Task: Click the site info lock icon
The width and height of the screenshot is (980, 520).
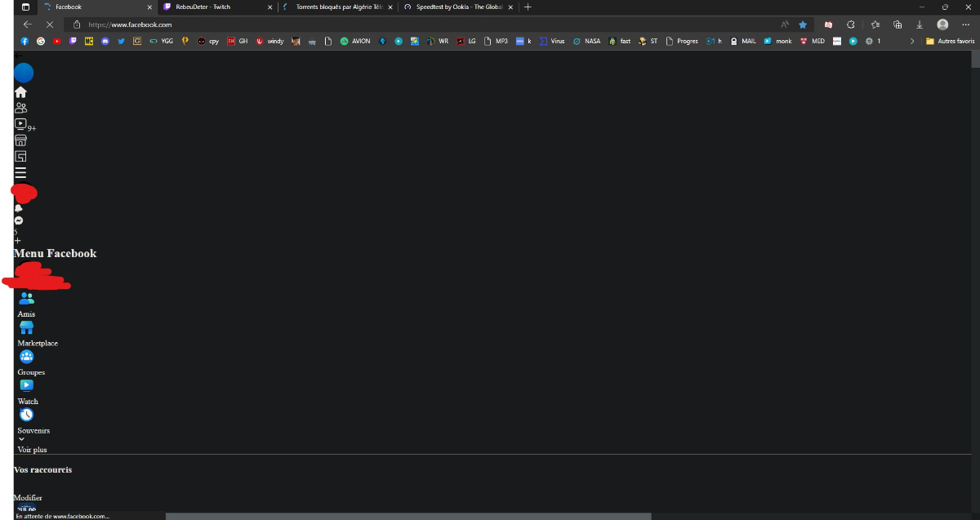Action: coord(77,24)
